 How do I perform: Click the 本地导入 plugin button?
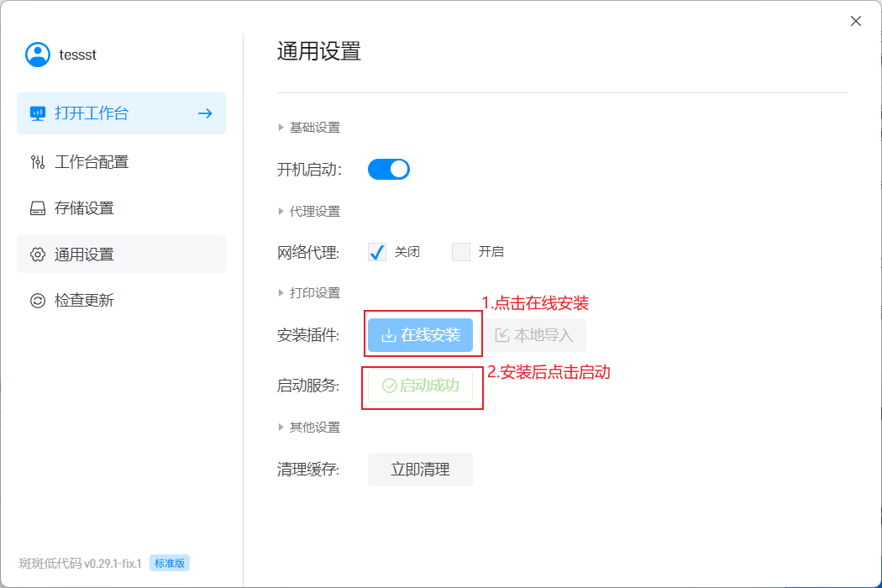tap(534, 335)
